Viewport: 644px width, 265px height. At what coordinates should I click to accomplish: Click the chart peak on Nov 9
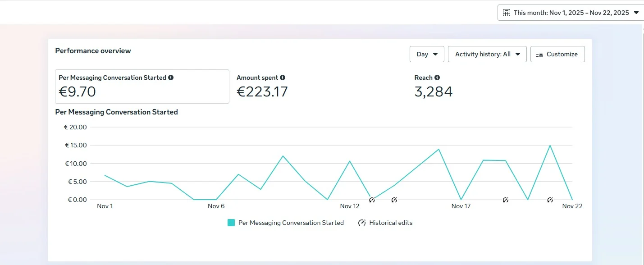(283, 156)
